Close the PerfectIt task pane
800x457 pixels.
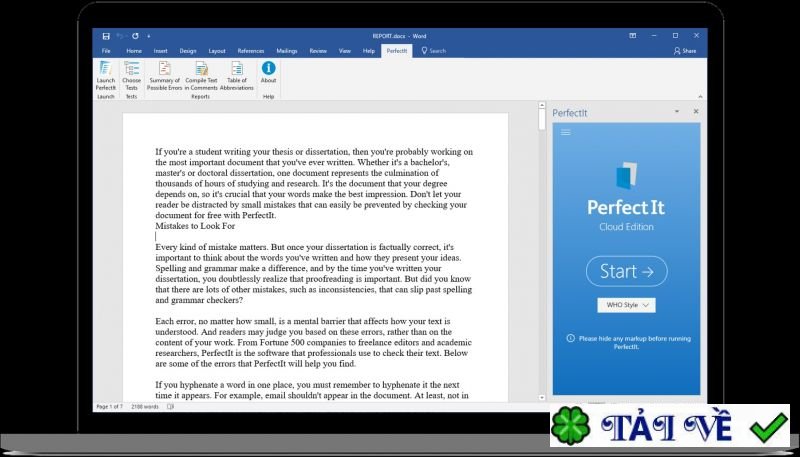point(696,111)
